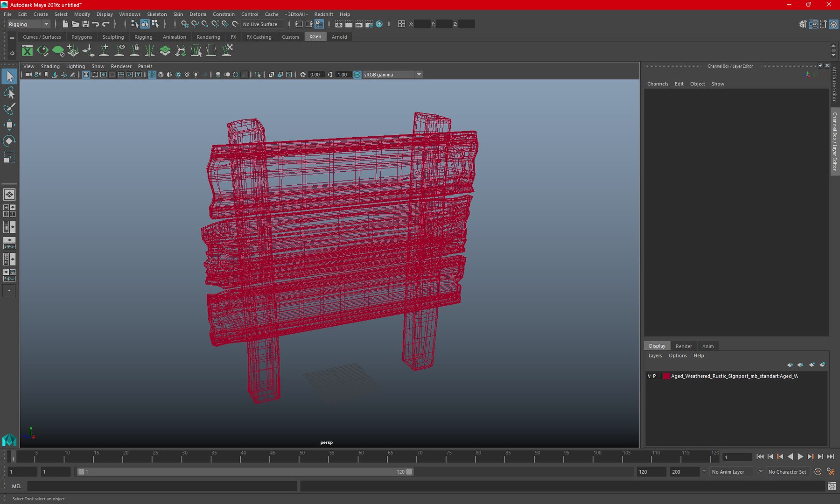Activate the Move tool in toolbox

point(9,125)
